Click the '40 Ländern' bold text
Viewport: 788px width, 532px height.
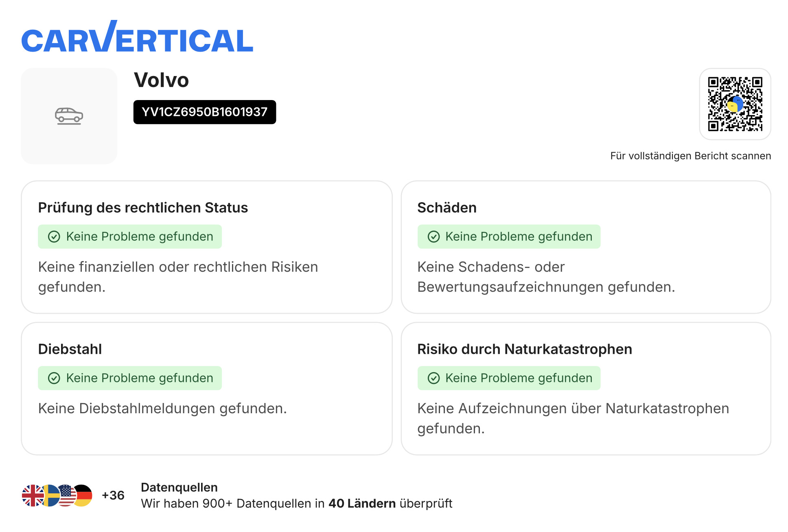pos(362,504)
